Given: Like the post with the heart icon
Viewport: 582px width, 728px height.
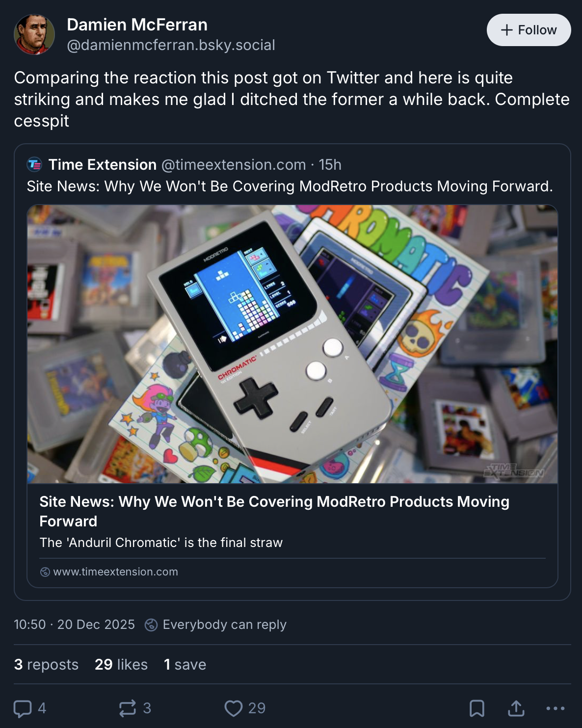Looking at the screenshot, I should (x=234, y=708).
